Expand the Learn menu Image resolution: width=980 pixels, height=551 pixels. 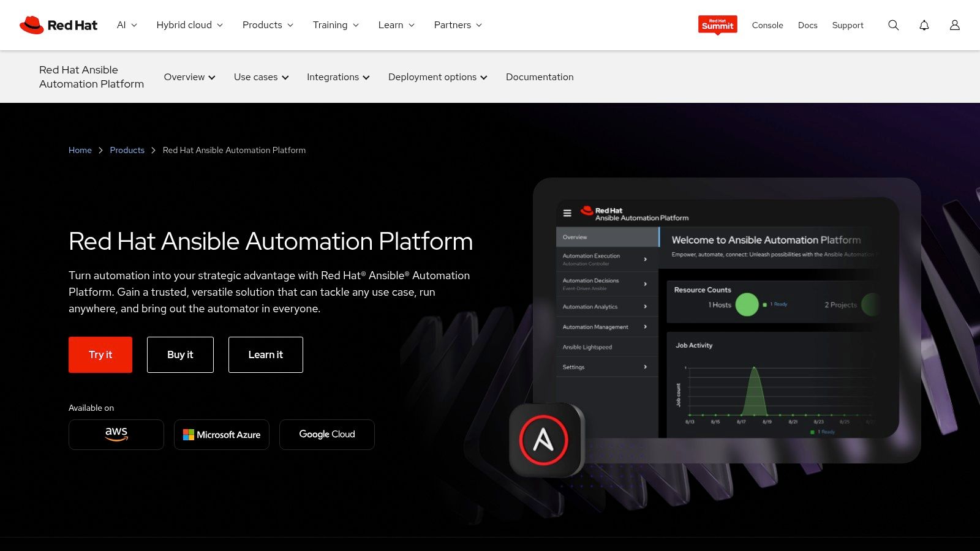click(x=396, y=25)
